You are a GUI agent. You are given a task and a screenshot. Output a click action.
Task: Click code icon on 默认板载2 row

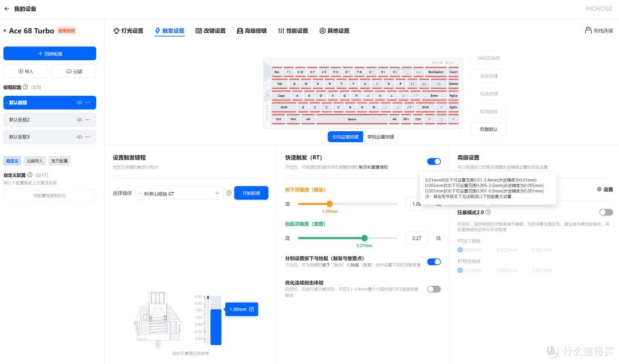pyautogui.click(x=79, y=120)
